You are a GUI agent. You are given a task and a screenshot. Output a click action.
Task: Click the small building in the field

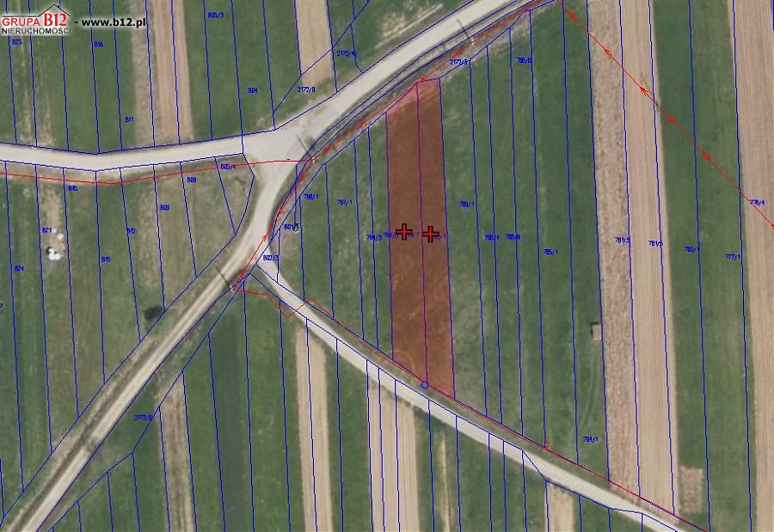pos(596,331)
